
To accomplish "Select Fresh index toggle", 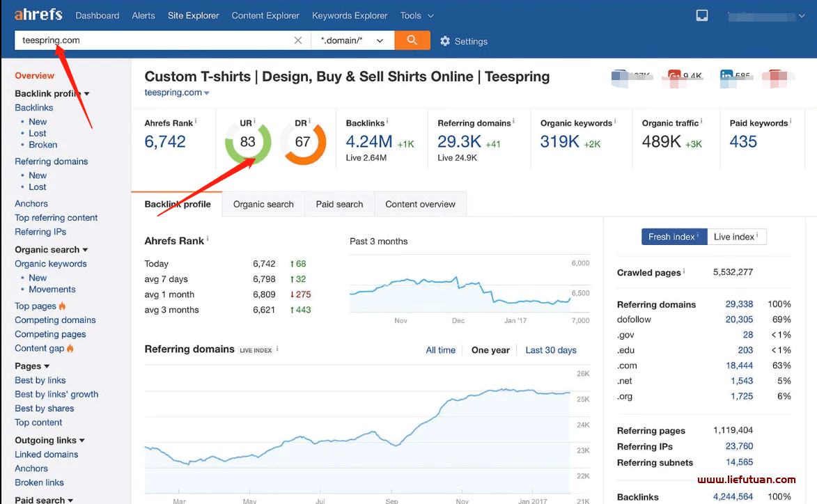I will 674,237.
